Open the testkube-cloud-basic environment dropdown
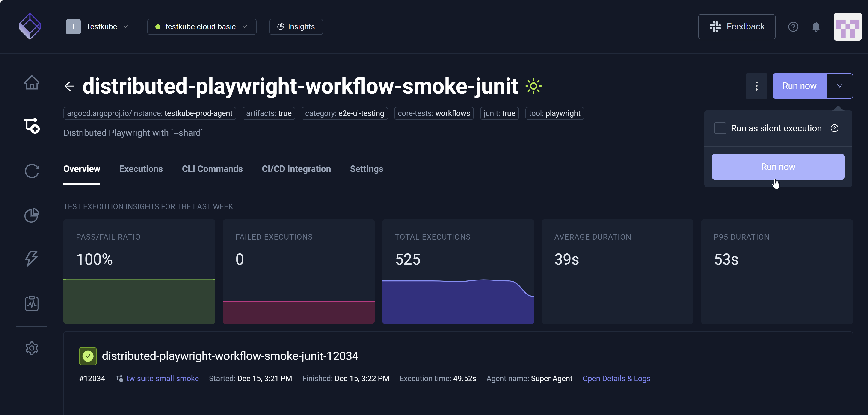The image size is (868, 415). pos(201,26)
